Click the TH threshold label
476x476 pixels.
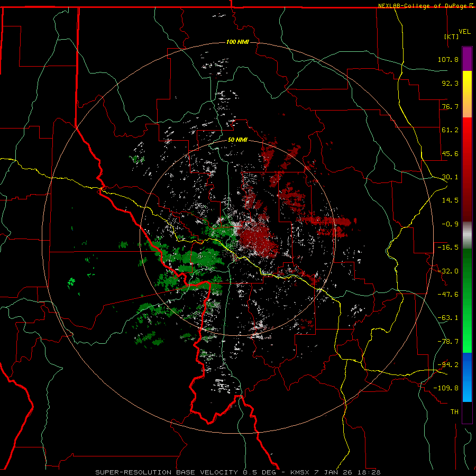tap(454, 412)
